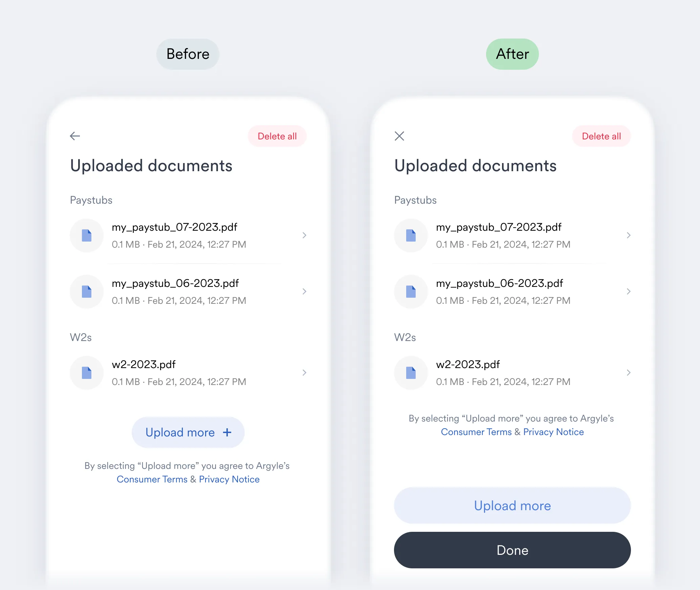Click file icon for my_paystub_07-2023.pdf in Before screen
Screen dimensions: 700x590
(x=87, y=235)
